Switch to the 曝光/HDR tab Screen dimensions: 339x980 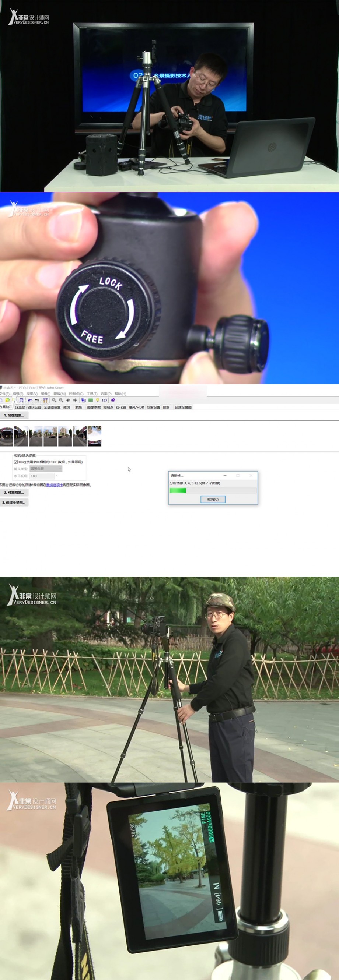136,407
